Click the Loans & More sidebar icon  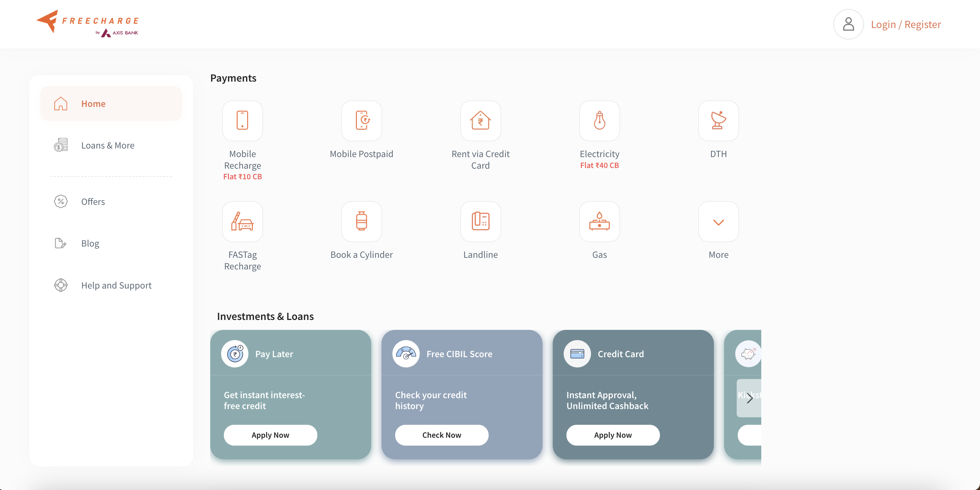tap(60, 145)
